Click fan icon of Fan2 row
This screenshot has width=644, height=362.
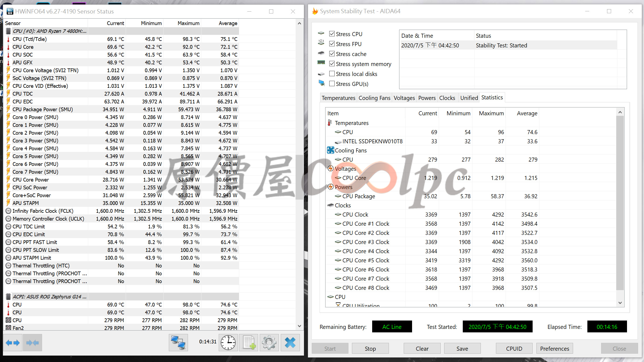[8, 328]
